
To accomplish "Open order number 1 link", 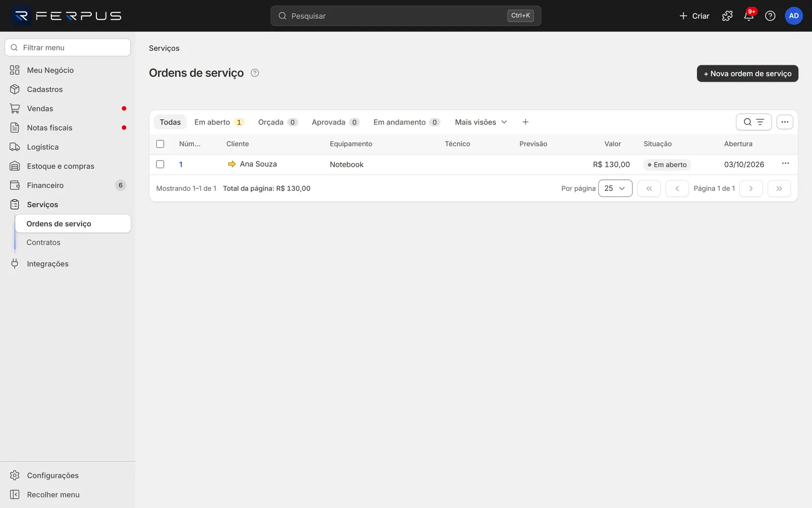I will pyautogui.click(x=181, y=165).
